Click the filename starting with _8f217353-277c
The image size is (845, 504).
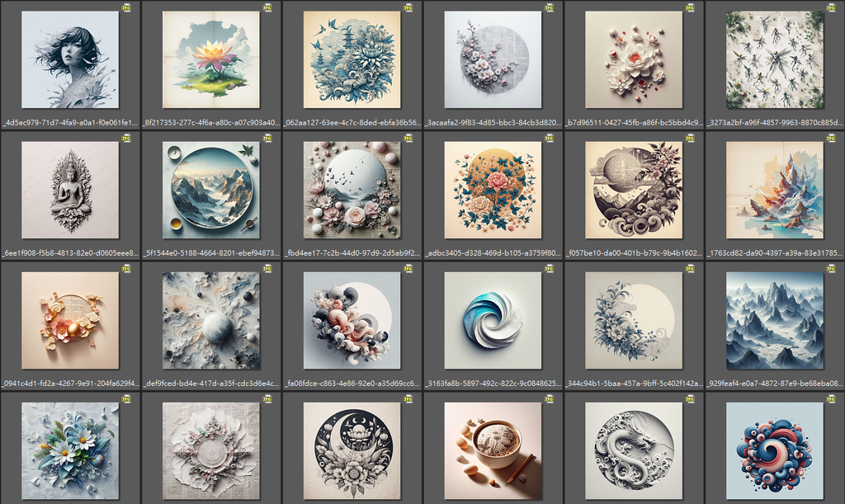pyautogui.click(x=211, y=123)
